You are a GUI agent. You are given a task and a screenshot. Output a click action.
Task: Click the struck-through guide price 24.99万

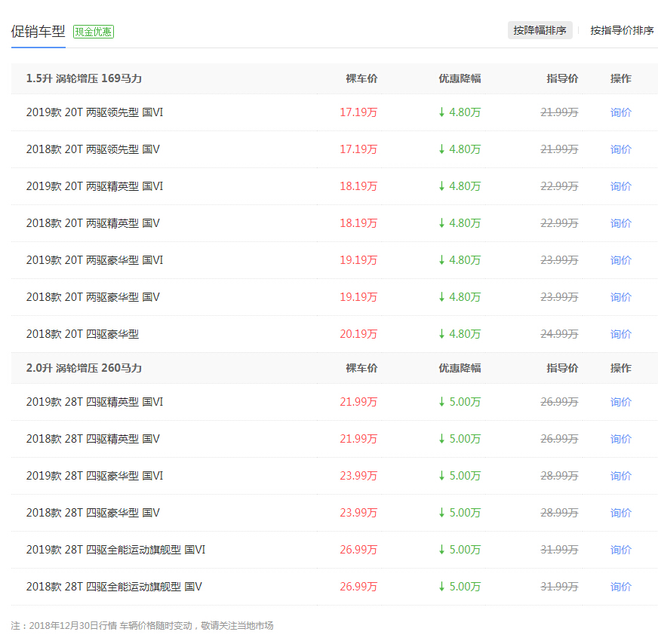click(559, 334)
